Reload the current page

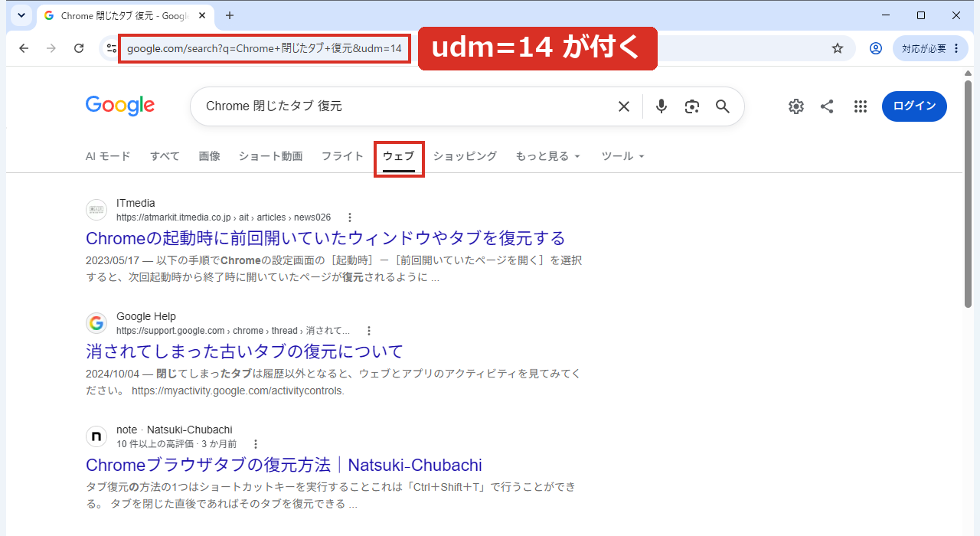click(x=79, y=48)
